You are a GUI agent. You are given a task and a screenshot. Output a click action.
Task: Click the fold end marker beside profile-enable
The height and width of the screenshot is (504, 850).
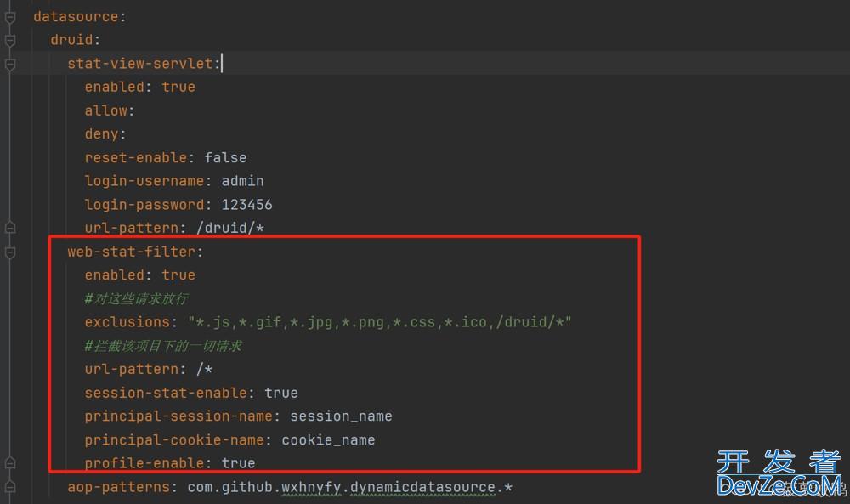pyautogui.click(x=9, y=463)
